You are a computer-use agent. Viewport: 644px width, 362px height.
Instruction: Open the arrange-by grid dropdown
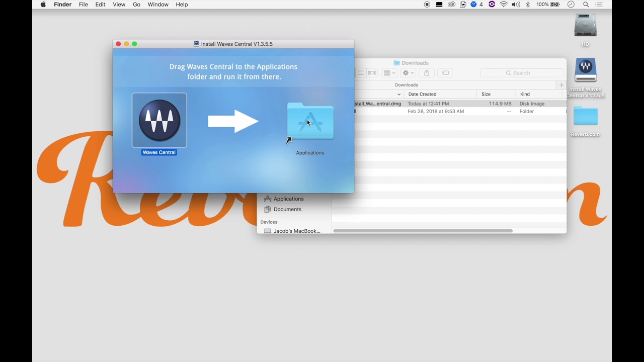(x=390, y=73)
